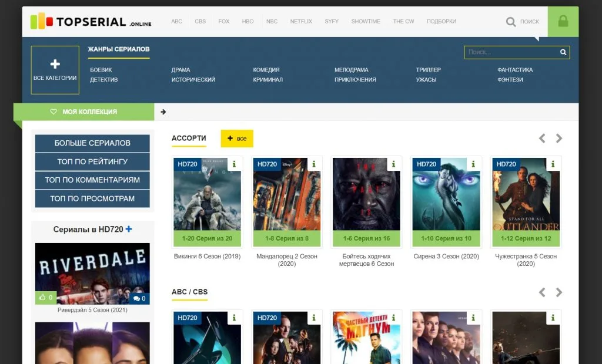Open info icon on Сирена 3 Сезон poster
Image resolution: width=602 pixels, height=364 pixels.
[x=473, y=164]
